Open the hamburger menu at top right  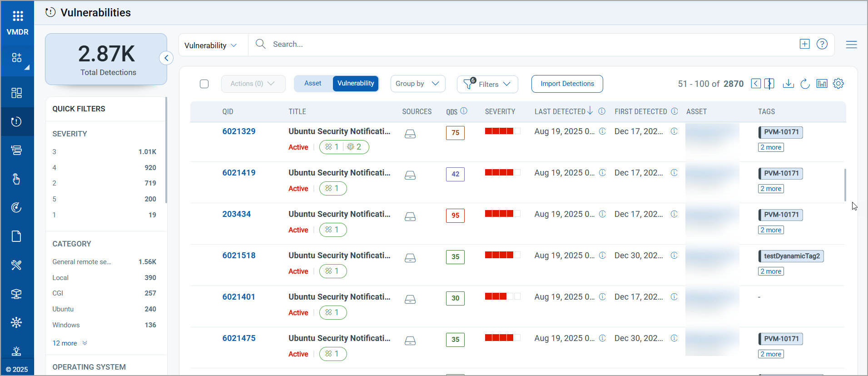coord(851,45)
